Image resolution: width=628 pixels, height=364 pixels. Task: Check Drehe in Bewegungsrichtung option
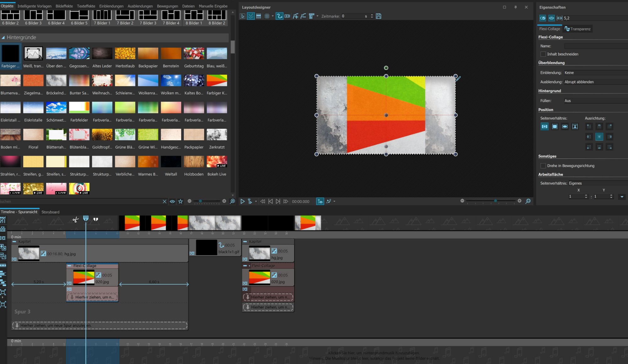pos(543,166)
